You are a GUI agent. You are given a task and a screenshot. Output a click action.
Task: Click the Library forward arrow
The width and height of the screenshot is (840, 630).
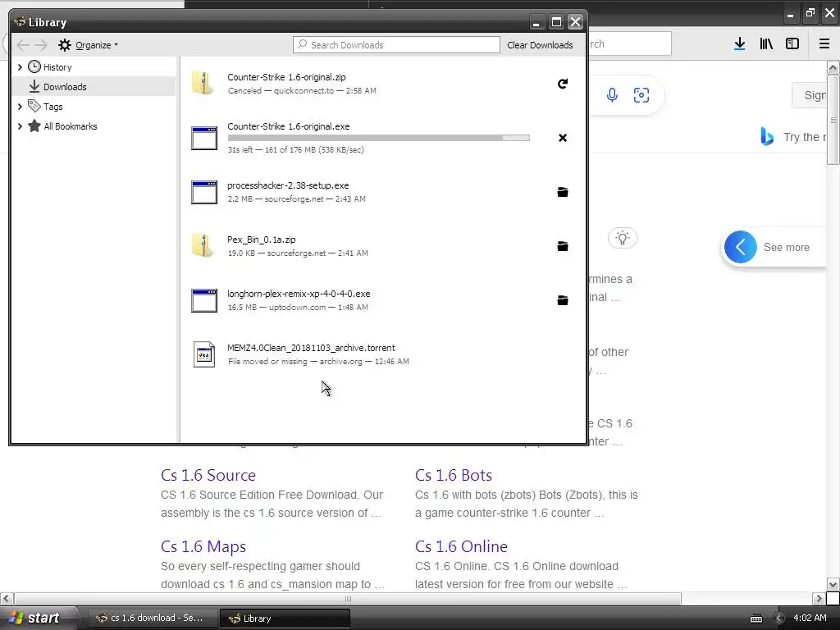[41, 45]
